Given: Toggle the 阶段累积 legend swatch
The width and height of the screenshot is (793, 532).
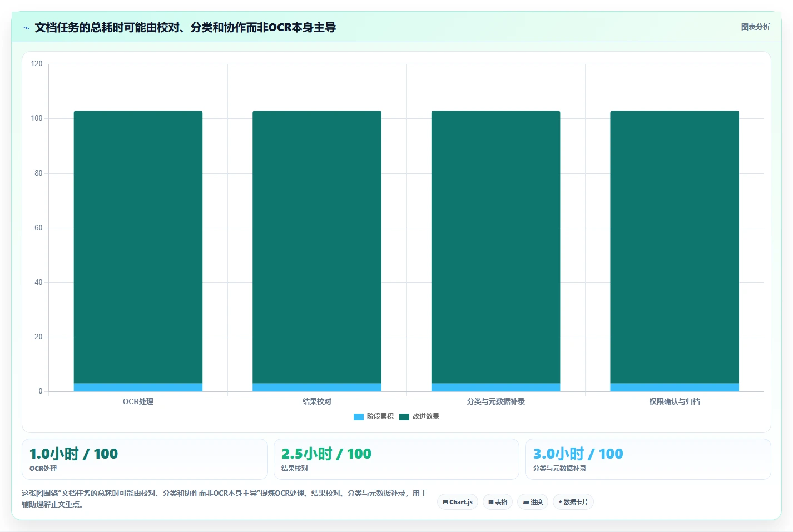Looking at the screenshot, I should (359, 416).
